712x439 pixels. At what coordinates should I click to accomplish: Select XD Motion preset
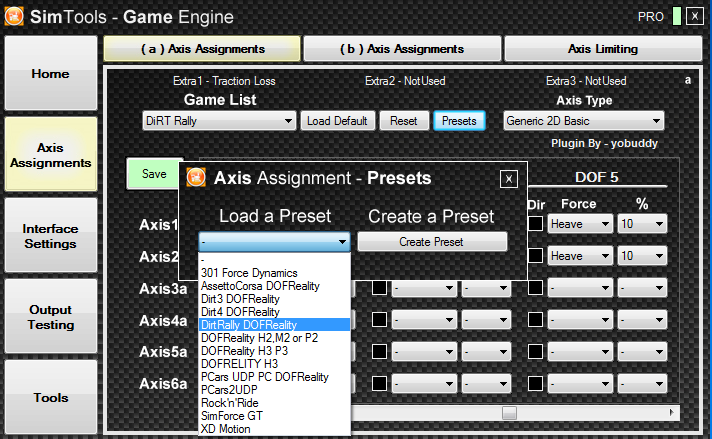274,429
